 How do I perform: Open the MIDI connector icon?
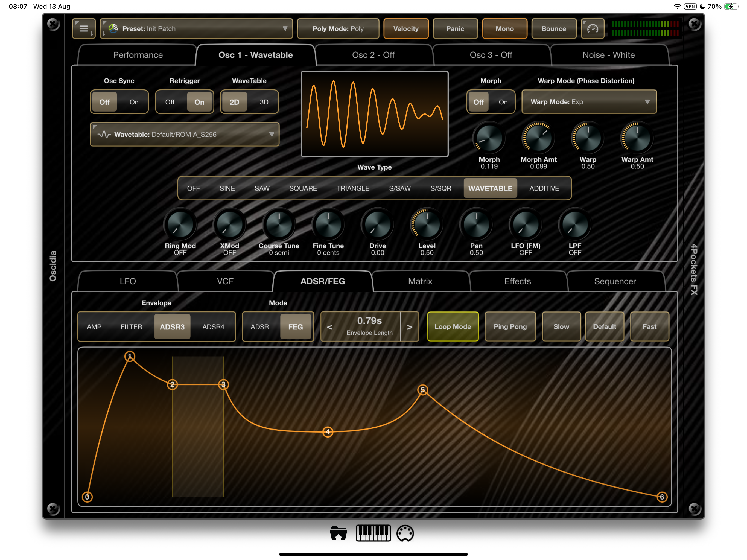pos(405,533)
